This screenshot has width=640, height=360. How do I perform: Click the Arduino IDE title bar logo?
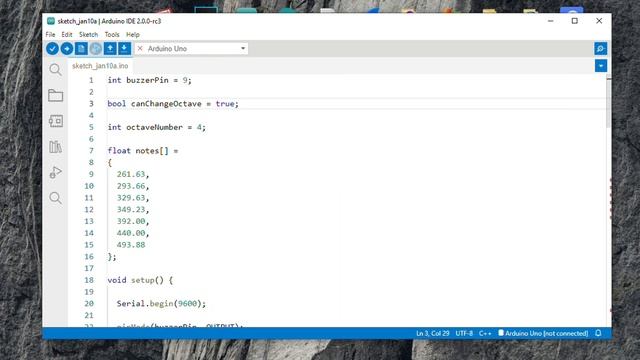pyautogui.click(x=51, y=21)
